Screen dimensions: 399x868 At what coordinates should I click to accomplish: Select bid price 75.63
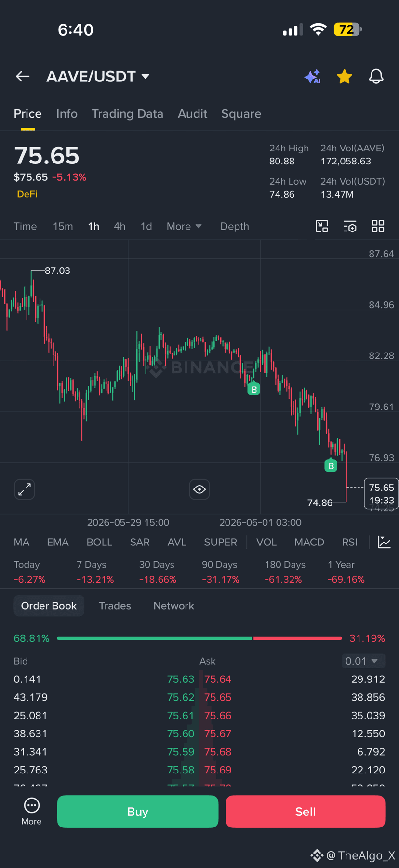tap(181, 679)
